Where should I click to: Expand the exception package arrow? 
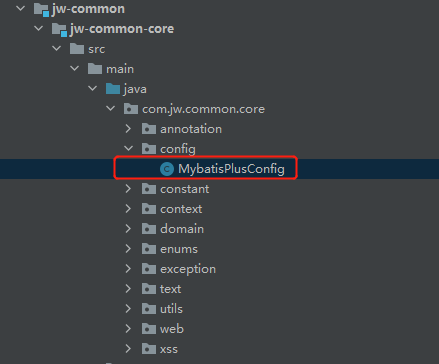click(x=128, y=269)
